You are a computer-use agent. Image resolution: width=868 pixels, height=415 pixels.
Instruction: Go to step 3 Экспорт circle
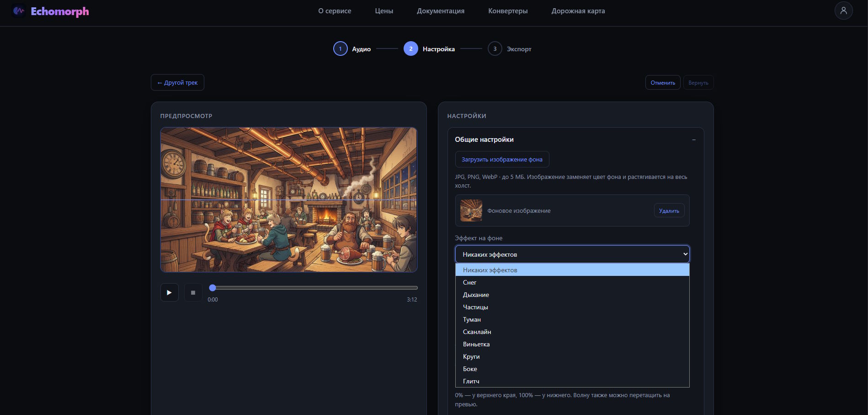pos(495,49)
